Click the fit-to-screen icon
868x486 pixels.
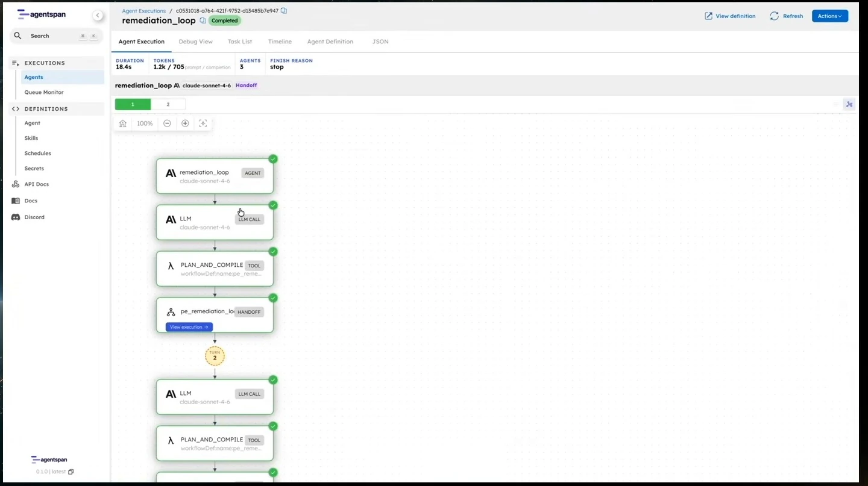203,123
